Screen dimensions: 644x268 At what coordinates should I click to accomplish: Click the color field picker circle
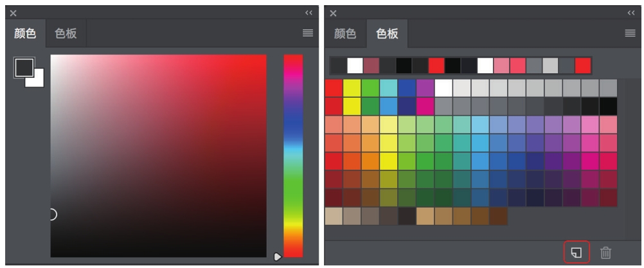[52, 214]
